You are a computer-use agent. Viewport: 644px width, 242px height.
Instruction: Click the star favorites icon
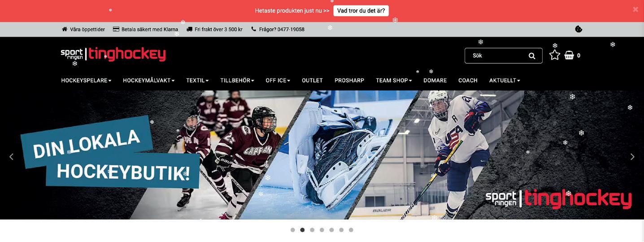pyautogui.click(x=555, y=55)
